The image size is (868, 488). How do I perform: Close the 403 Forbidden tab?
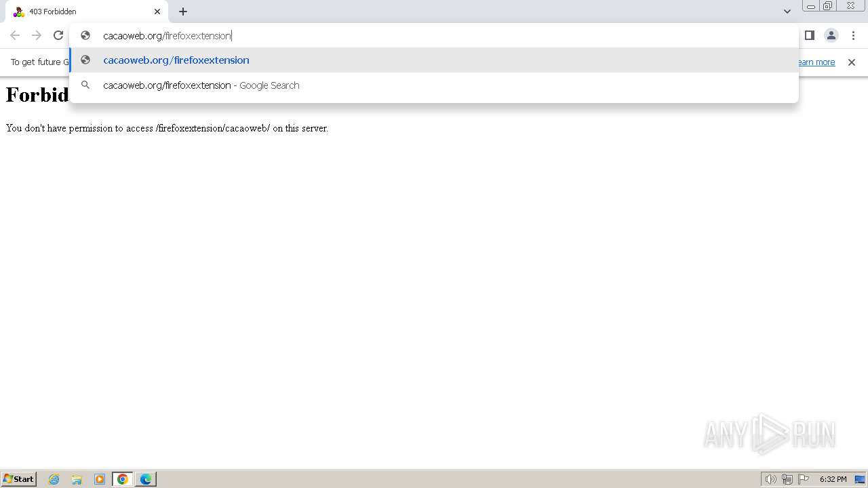pos(157,12)
